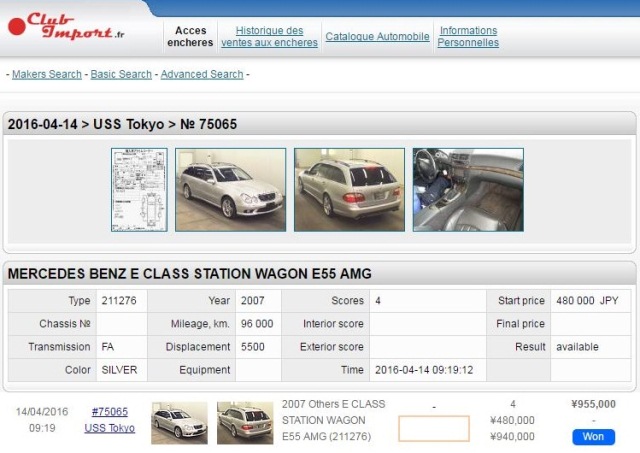This screenshot has width=640, height=453.
Task: Click lot number #75065 link
Action: pyautogui.click(x=109, y=412)
